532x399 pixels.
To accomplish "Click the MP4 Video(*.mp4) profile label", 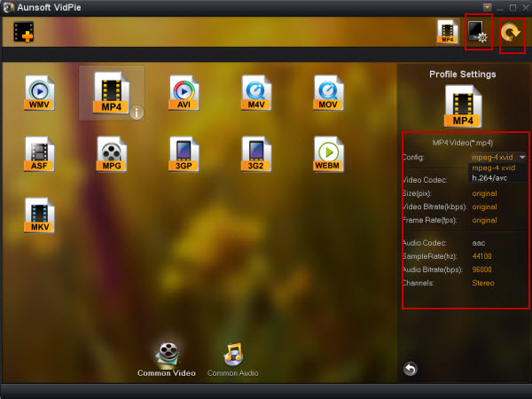I will point(463,143).
